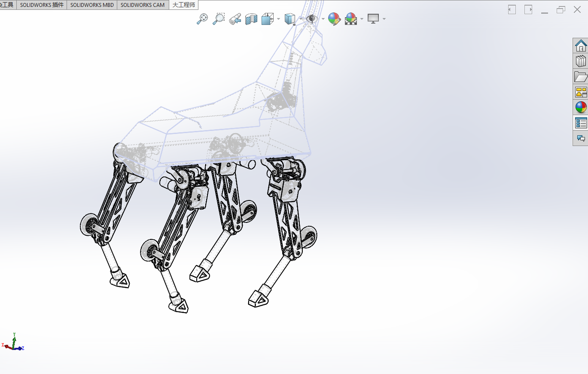Click the Zoom to Fit icon
This screenshot has width=588, height=374.
coord(202,18)
